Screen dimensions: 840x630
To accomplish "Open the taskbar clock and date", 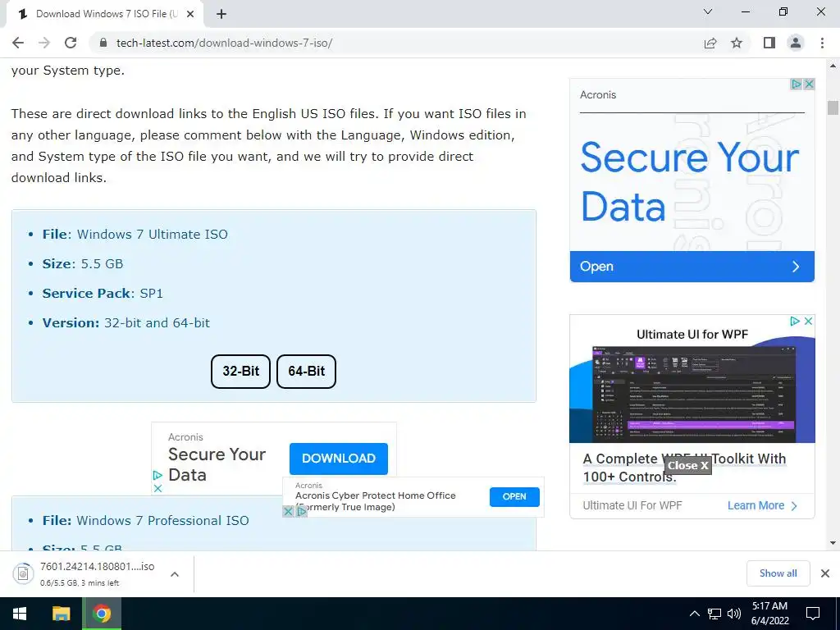I will (x=769, y=614).
